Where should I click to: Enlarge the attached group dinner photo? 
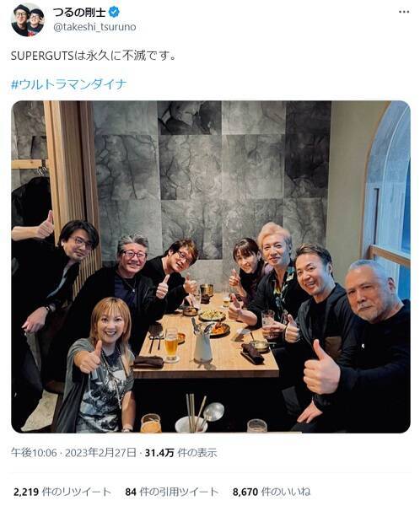pyautogui.click(x=211, y=266)
